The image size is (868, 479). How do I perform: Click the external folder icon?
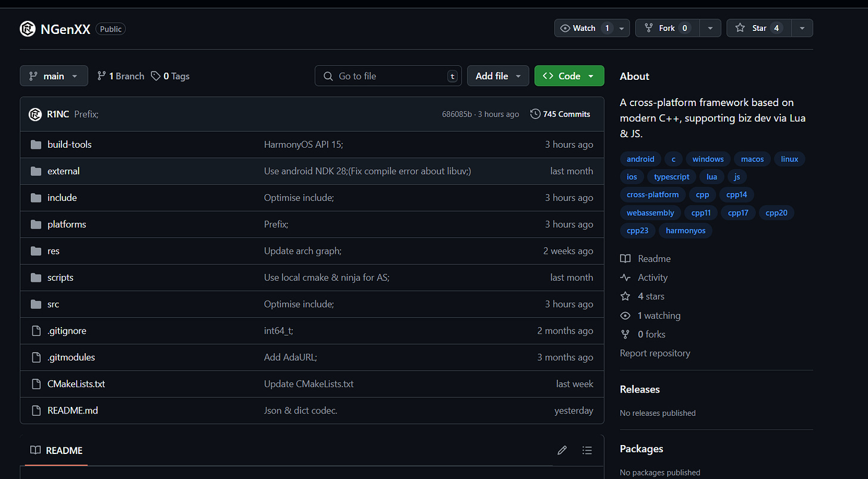[x=36, y=171]
